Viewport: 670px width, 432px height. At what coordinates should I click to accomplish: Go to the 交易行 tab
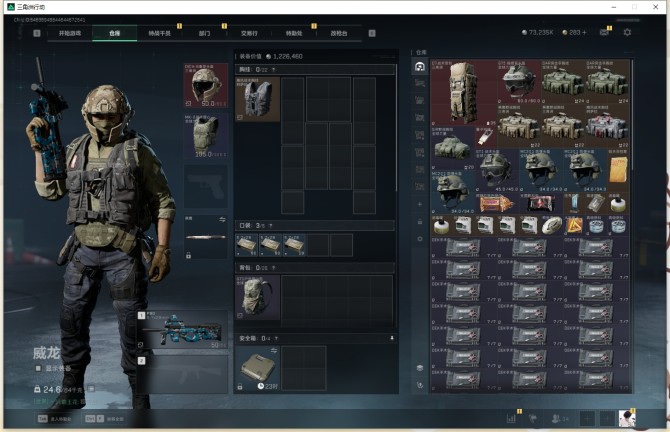(x=249, y=33)
